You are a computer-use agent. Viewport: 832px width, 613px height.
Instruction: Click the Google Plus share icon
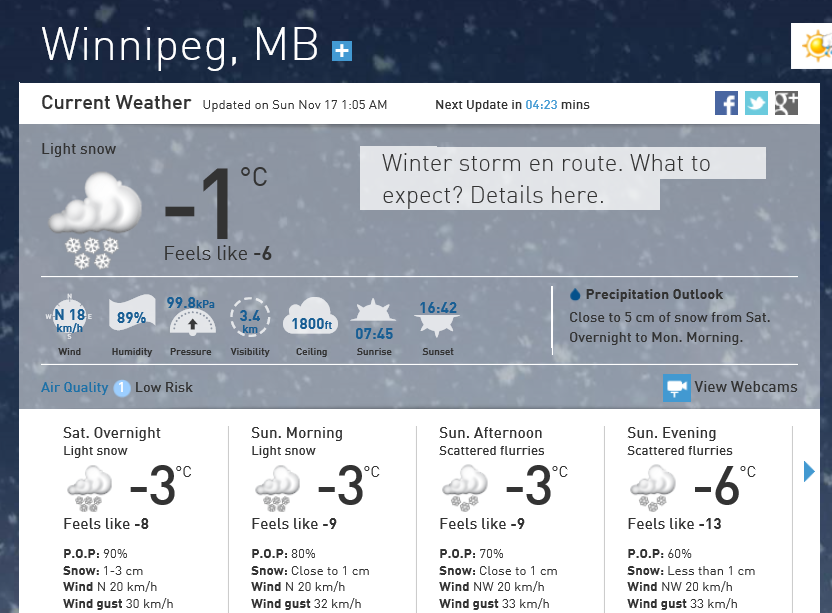(x=786, y=103)
